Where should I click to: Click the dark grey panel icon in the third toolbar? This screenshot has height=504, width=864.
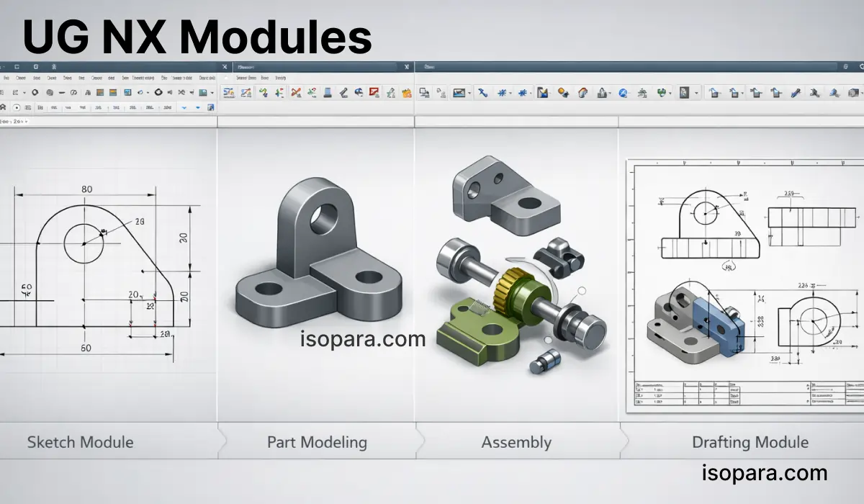[x=684, y=92]
